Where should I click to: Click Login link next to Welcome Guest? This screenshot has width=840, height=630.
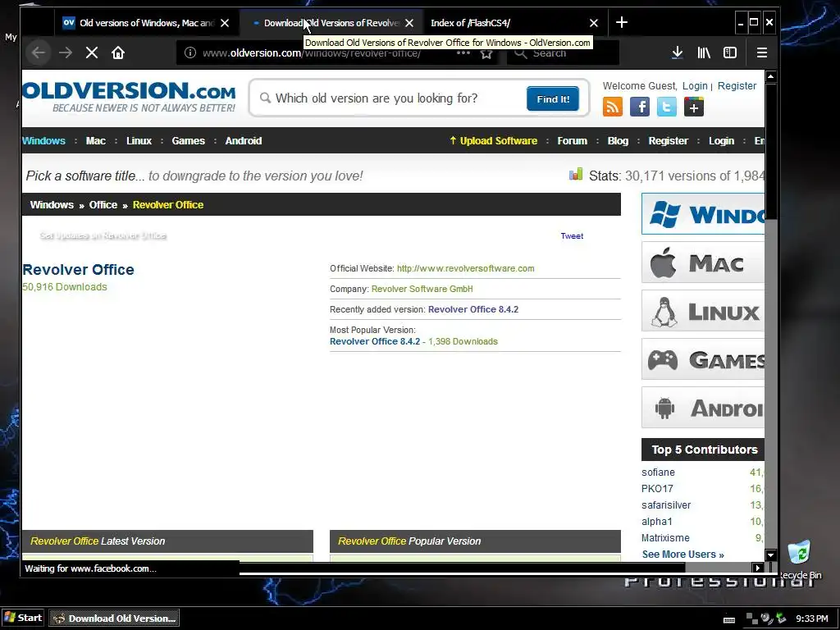click(695, 85)
